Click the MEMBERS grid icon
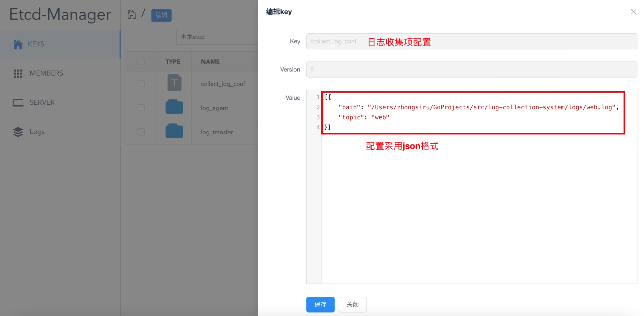 pos(18,73)
